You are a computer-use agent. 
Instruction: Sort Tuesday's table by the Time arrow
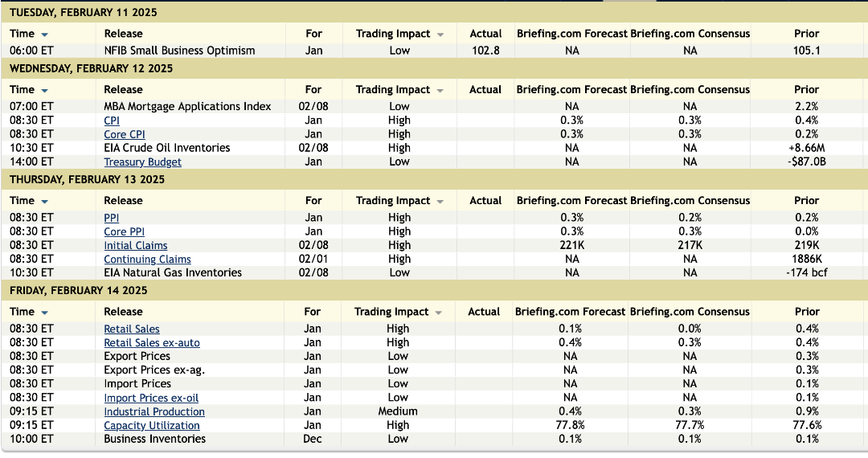tap(44, 35)
